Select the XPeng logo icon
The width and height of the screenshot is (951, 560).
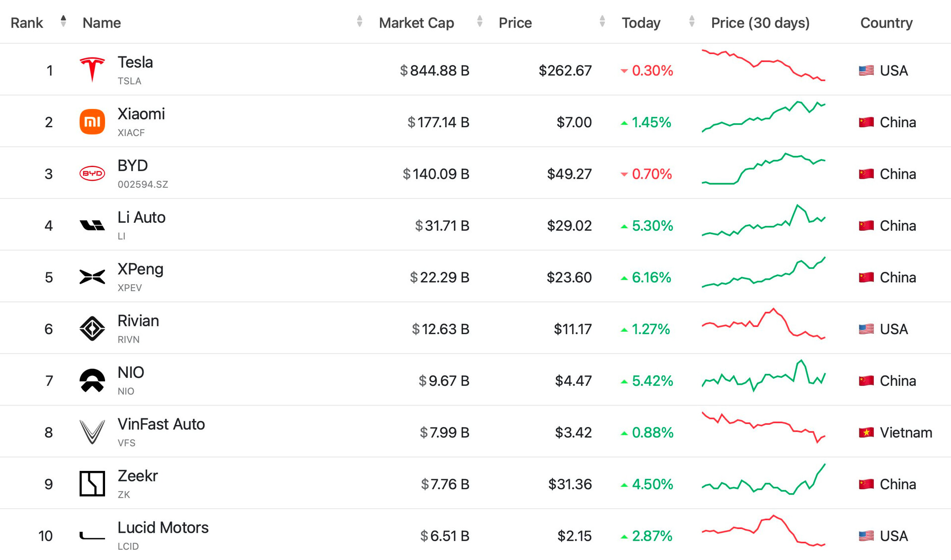point(92,277)
